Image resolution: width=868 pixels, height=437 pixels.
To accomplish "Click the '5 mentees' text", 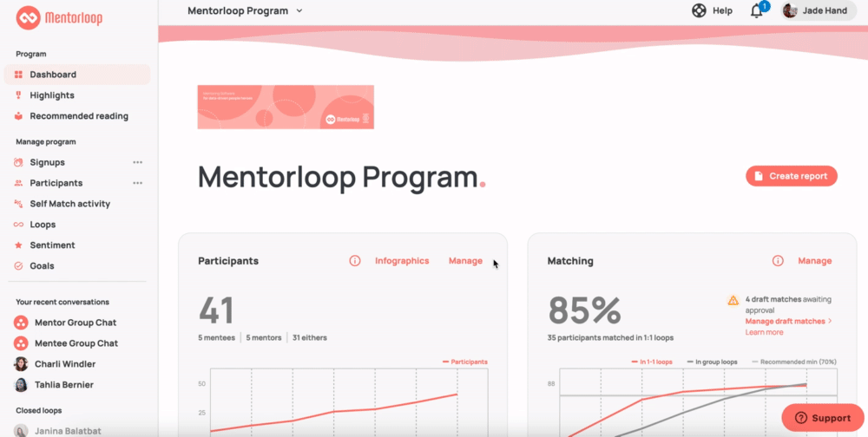I will pyautogui.click(x=216, y=337).
